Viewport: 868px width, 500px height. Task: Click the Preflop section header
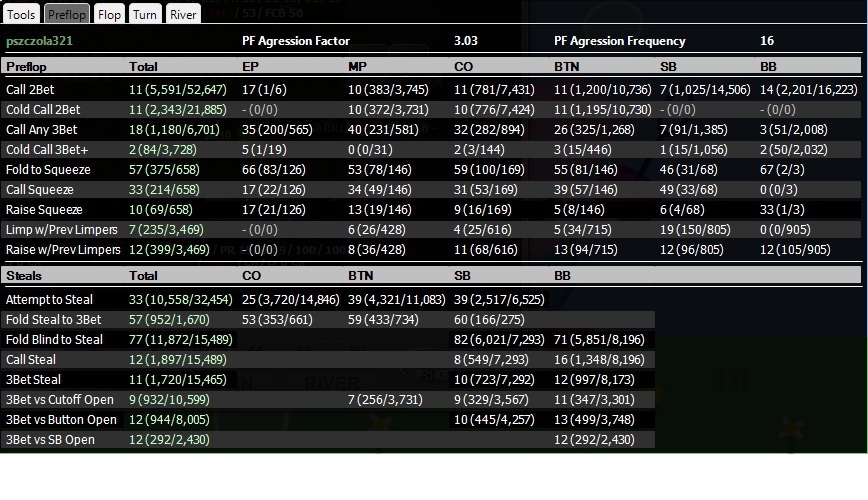(26, 67)
